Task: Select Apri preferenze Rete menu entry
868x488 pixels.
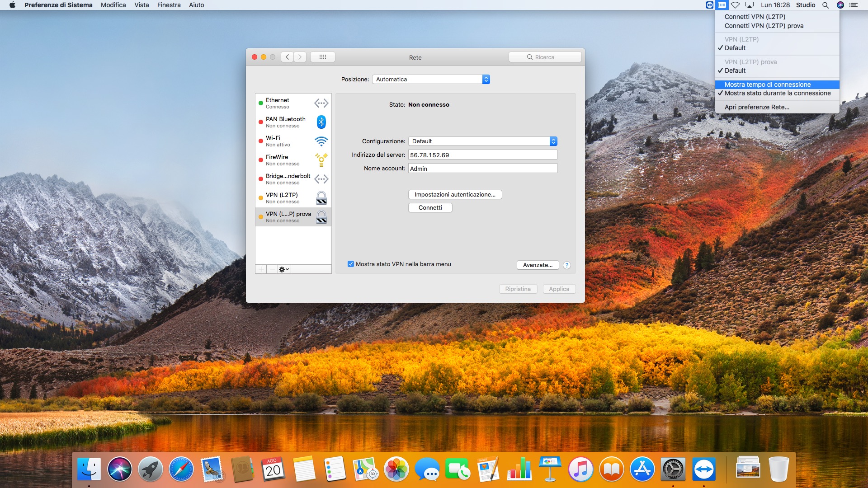Action: click(756, 107)
